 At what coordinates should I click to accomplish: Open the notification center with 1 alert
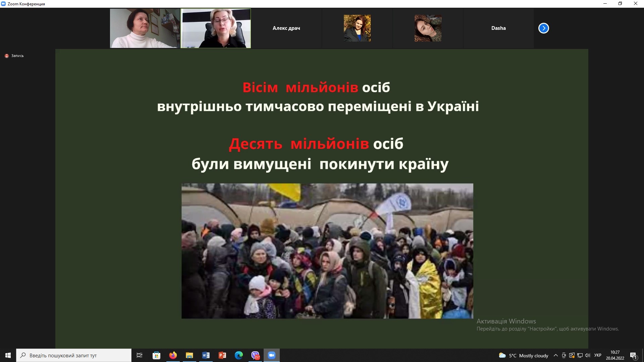coord(633,355)
